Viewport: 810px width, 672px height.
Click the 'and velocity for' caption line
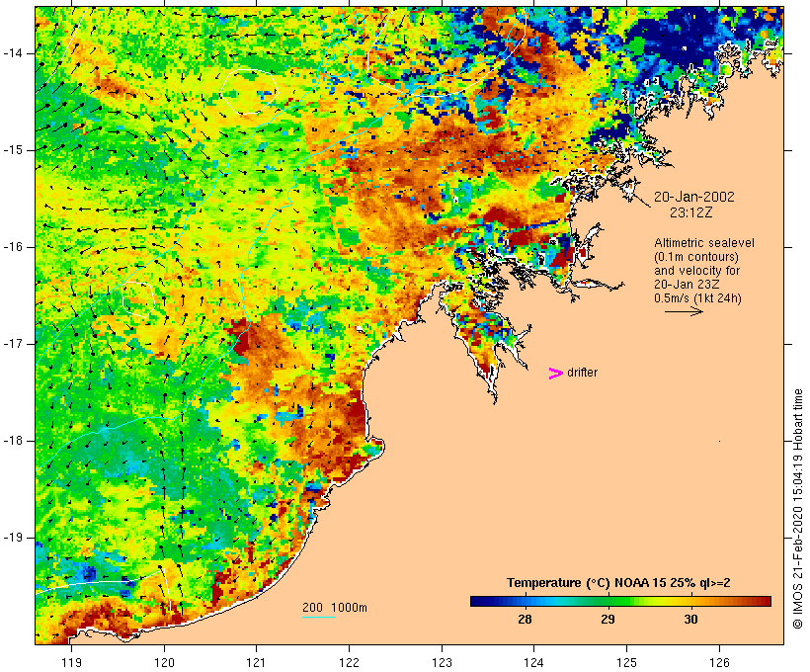696,271
